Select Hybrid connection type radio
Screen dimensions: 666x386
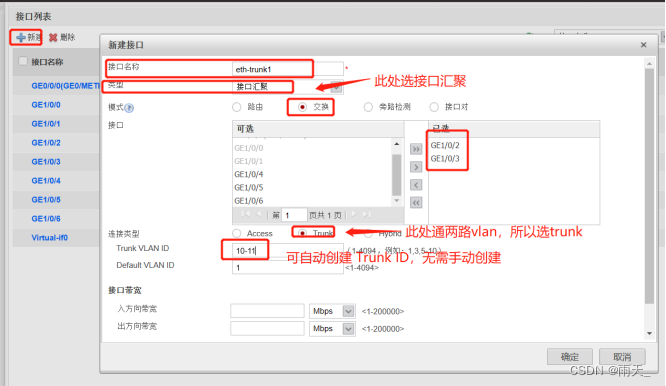(x=368, y=234)
